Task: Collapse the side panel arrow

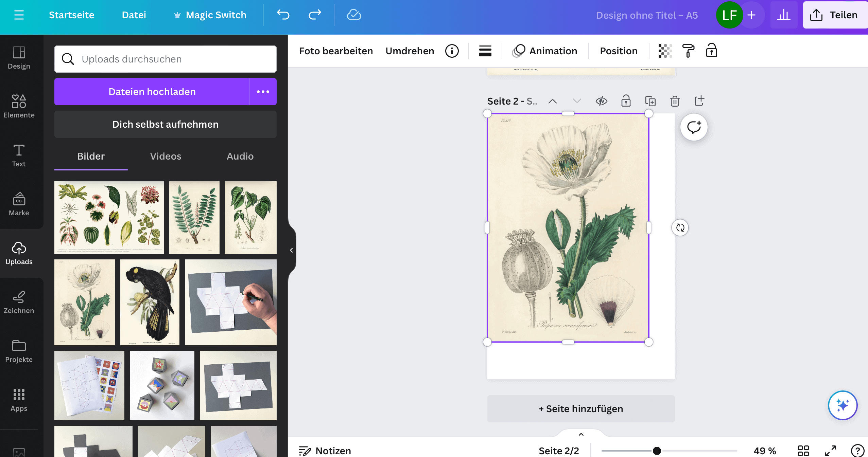Action: click(x=292, y=250)
